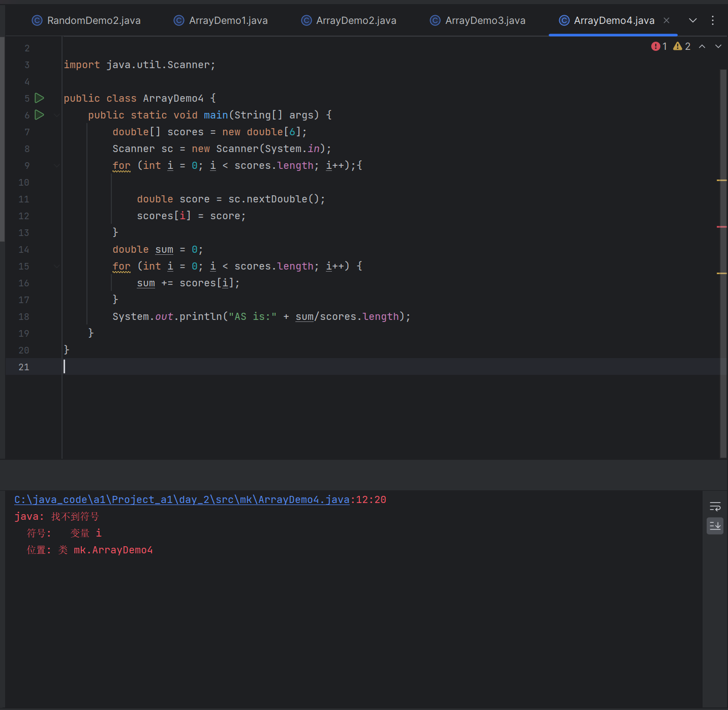Image resolution: width=728 pixels, height=710 pixels.
Task: Collapse main method fold at line 6
Action: pyautogui.click(x=56, y=115)
